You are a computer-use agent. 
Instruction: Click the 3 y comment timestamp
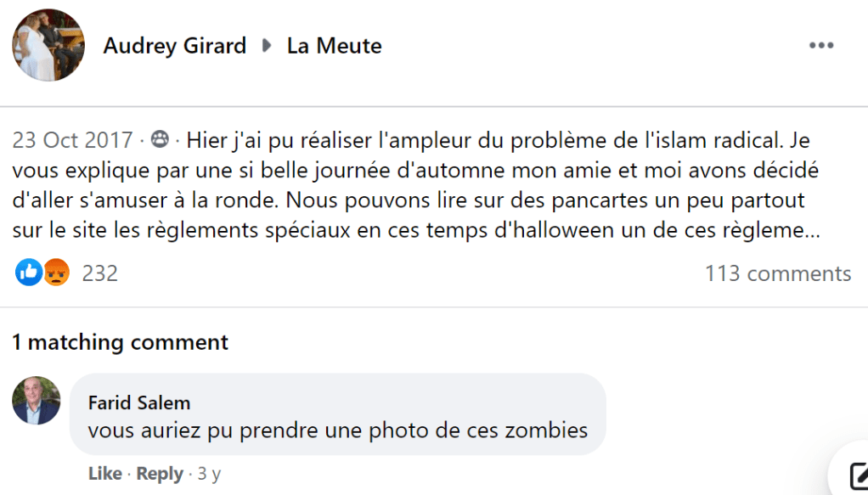209,474
